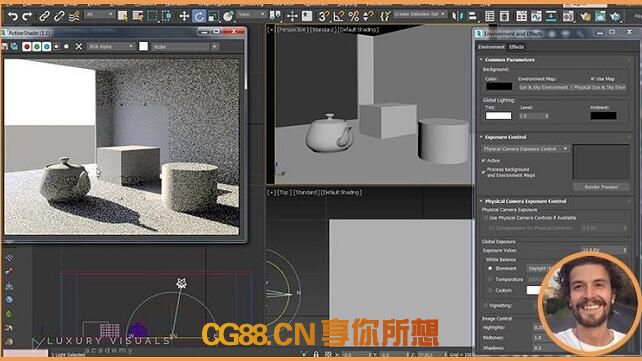
Task: Open Create Selection Set dropdown
Action: (x=420, y=14)
